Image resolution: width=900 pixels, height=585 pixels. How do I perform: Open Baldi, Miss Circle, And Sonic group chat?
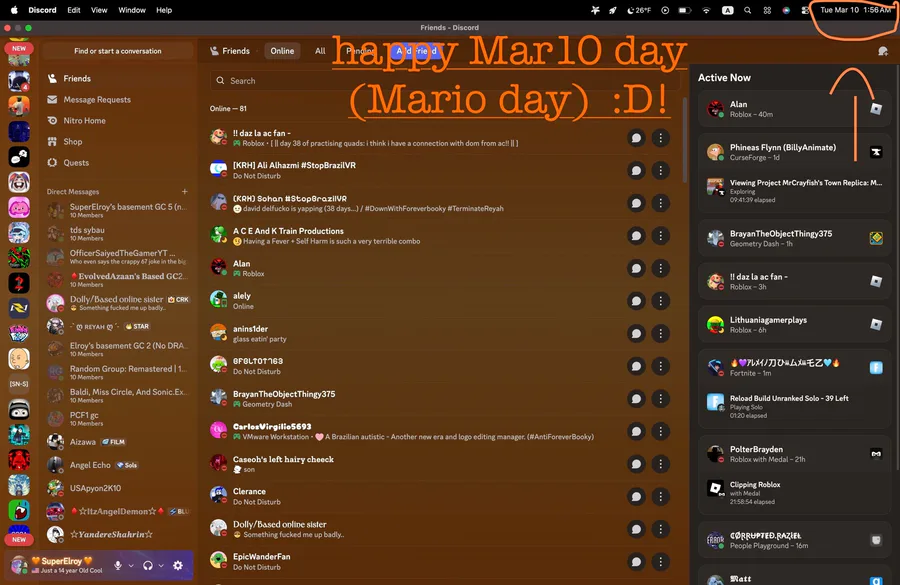118,395
